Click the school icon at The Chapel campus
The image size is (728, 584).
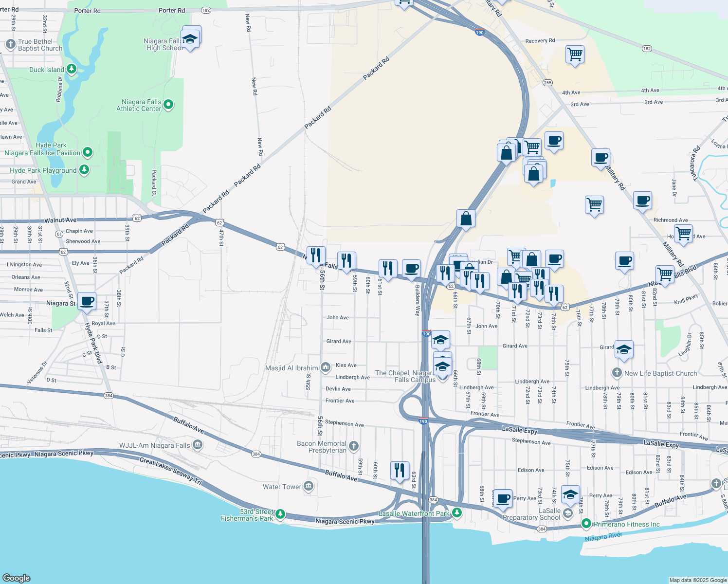pyautogui.click(x=442, y=367)
